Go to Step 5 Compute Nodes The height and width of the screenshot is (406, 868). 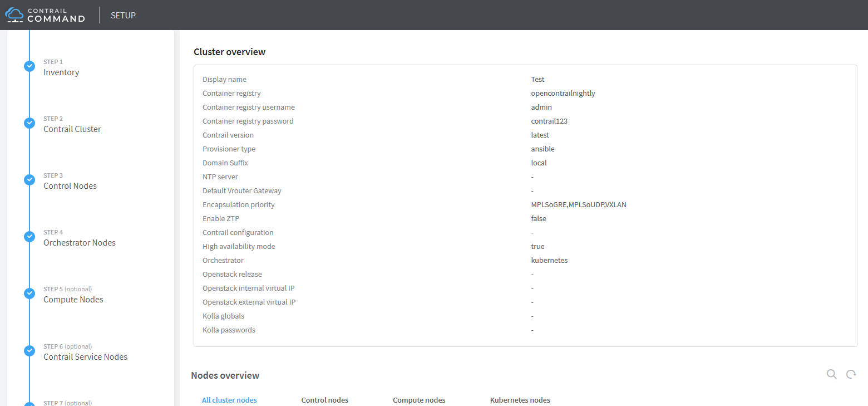73,300
